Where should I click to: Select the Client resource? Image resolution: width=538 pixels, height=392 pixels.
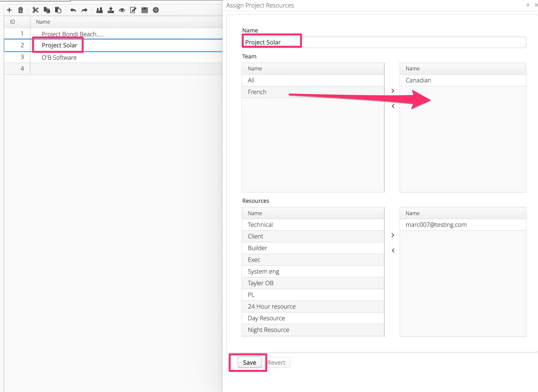313,237
